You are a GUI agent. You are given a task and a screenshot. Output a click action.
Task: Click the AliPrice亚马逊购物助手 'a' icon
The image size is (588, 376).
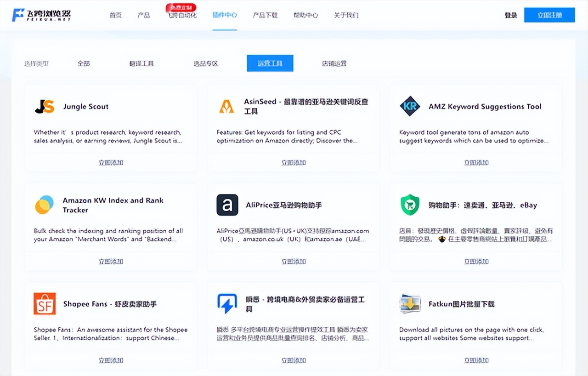click(x=227, y=205)
